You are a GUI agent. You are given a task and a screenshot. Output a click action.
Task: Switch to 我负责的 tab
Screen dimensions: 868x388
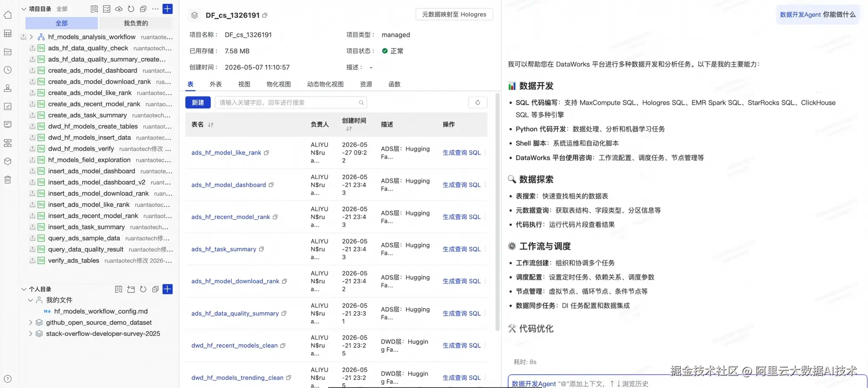pyautogui.click(x=136, y=23)
